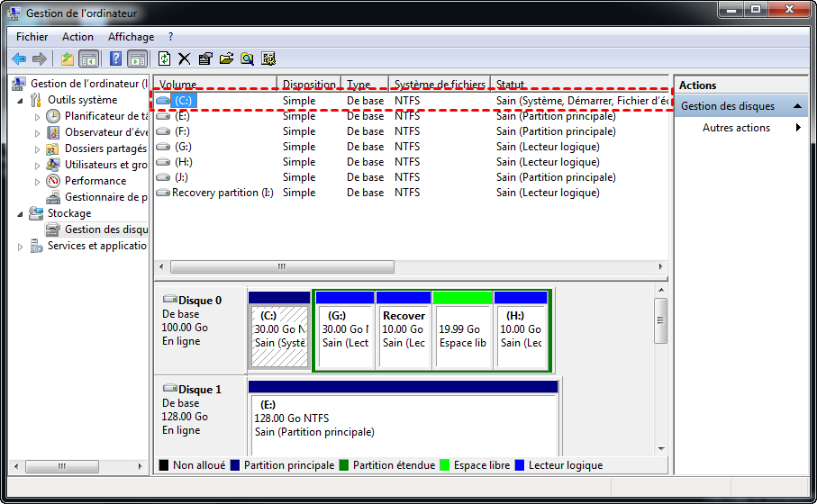Screen dimensions: 817x504
Task: Click the Up one level folder icon
Action: coord(67,58)
